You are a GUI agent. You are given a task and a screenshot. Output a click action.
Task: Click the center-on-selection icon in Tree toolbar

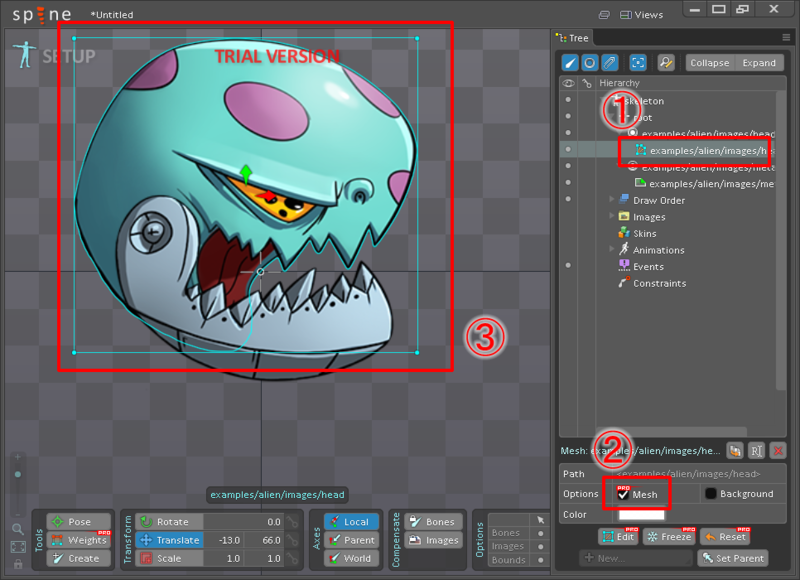(638, 63)
